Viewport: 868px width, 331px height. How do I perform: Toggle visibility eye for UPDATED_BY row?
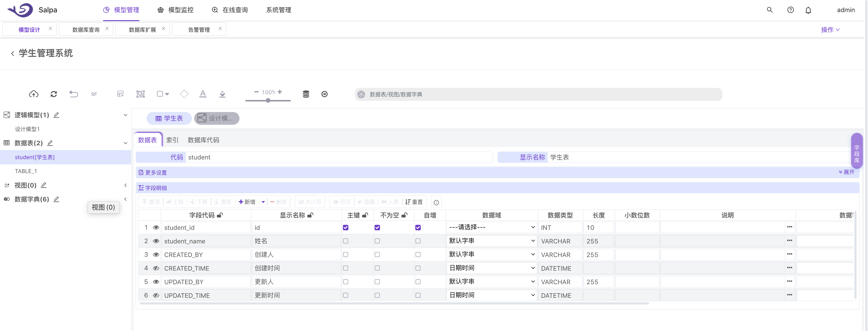pyautogui.click(x=156, y=282)
